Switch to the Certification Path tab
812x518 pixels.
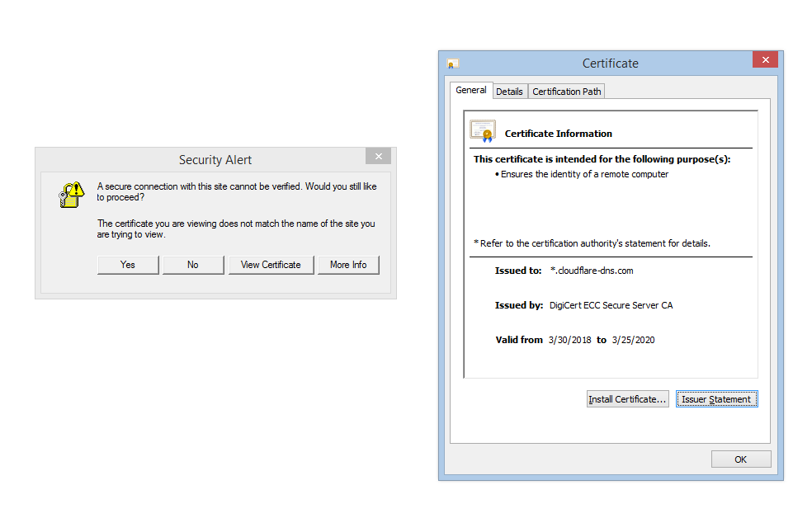tap(567, 92)
